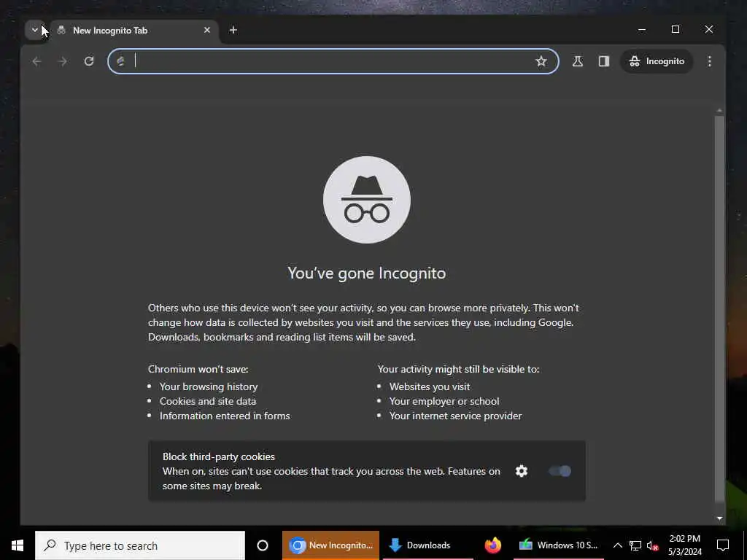The image size is (747, 560).
Task: Click 'Information entered in forms' text
Action: tap(225, 416)
